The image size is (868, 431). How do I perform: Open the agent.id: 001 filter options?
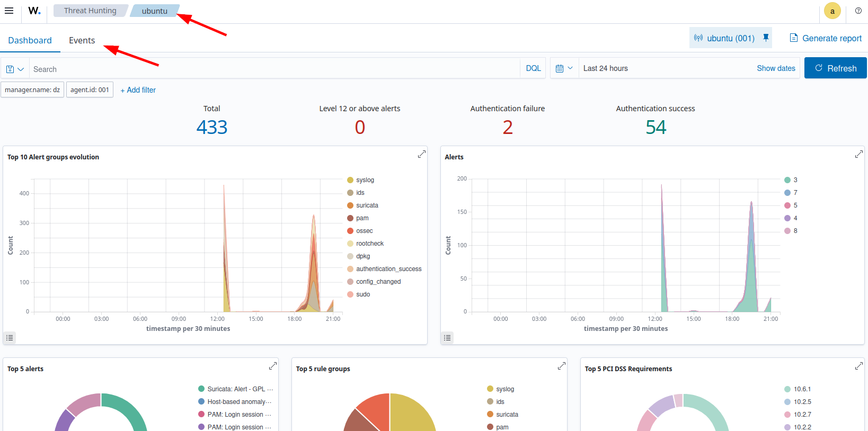90,90
